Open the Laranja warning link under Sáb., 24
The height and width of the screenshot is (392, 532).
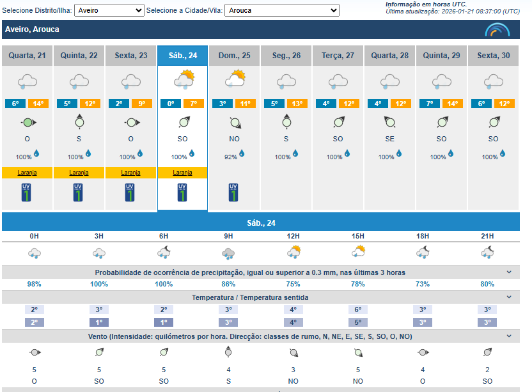point(182,173)
